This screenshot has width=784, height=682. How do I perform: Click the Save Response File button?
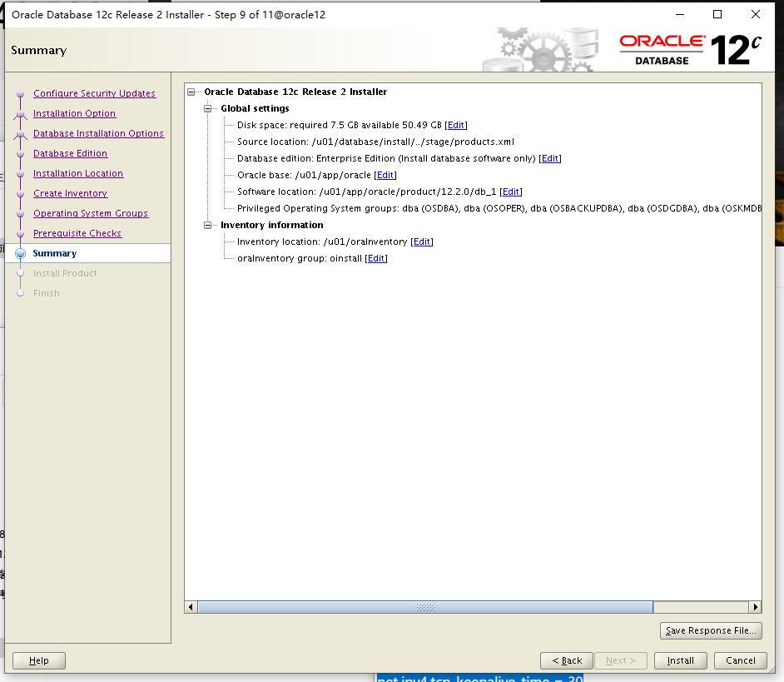pos(711,630)
